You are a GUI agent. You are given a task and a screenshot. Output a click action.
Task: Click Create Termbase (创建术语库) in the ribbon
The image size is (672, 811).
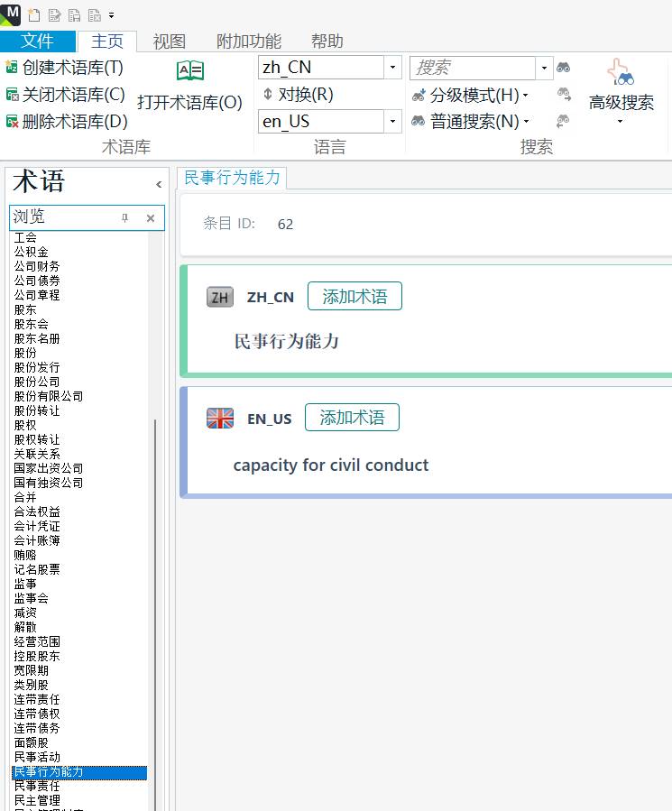click(64, 67)
